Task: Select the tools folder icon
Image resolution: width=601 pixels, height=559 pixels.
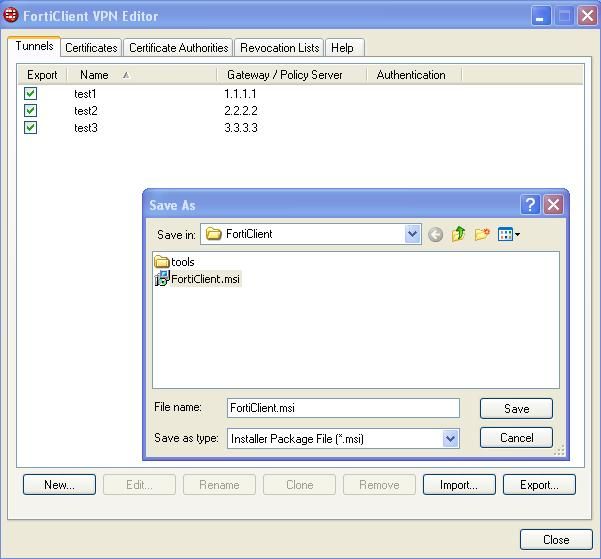Action: point(162,262)
